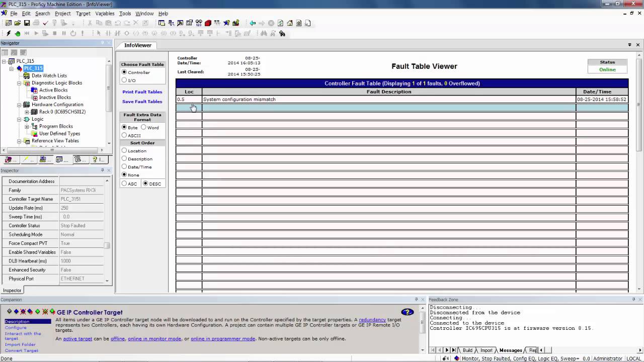Select the Controller fault table radio
Image resolution: width=644 pixels, height=362 pixels.
pyautogui.click(x=124, y=72)
